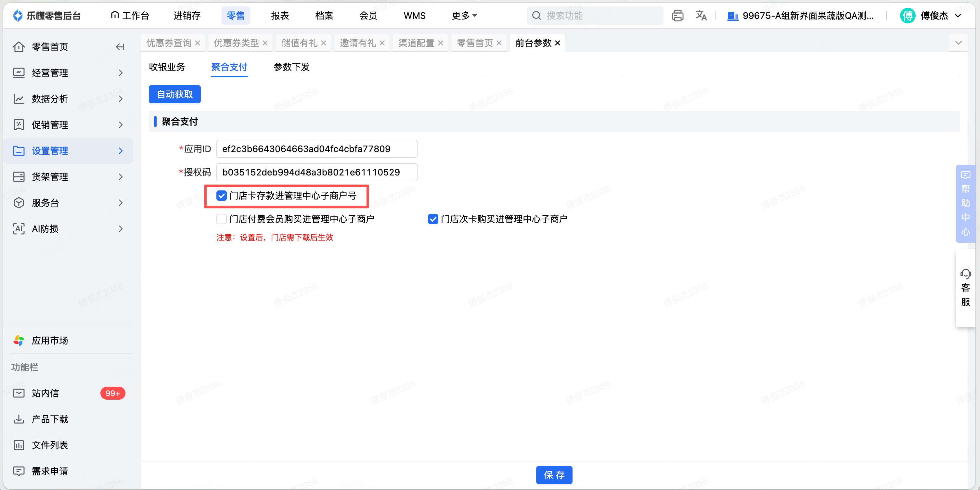Check 门店付费会员购买进管理中心子商户 checkbox
Screen dimensions: 980x490
[x=221, y=219]
